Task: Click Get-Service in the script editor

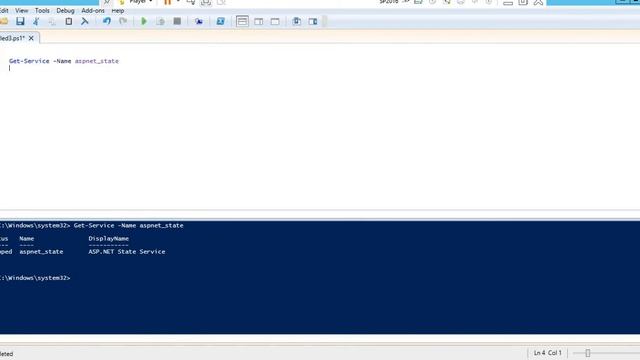Action: point(29,61)
